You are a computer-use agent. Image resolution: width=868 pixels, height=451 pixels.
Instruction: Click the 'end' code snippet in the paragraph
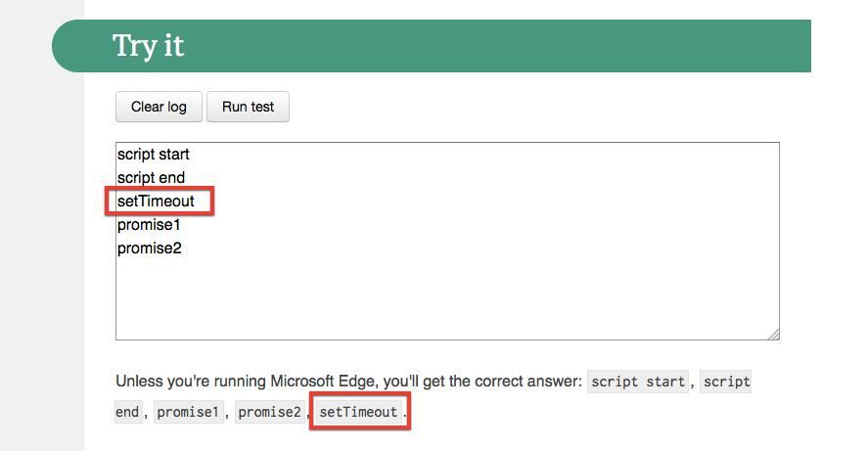coord(127,412)
